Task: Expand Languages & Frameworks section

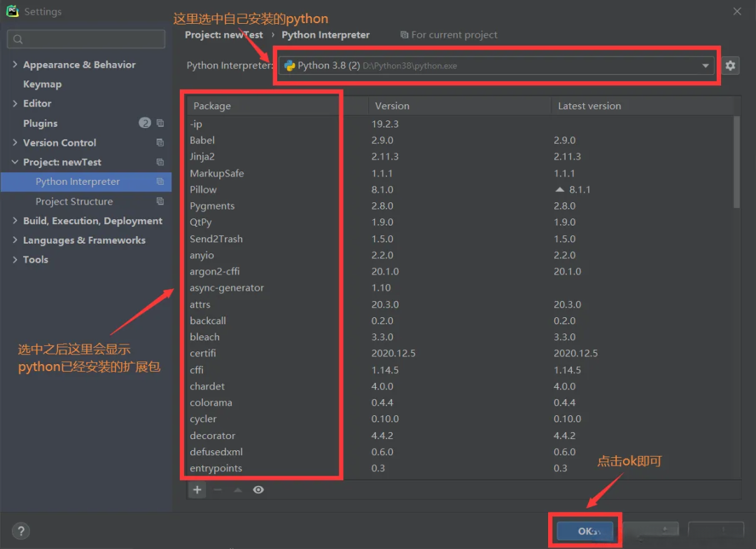Action: [x=15, y=239]
